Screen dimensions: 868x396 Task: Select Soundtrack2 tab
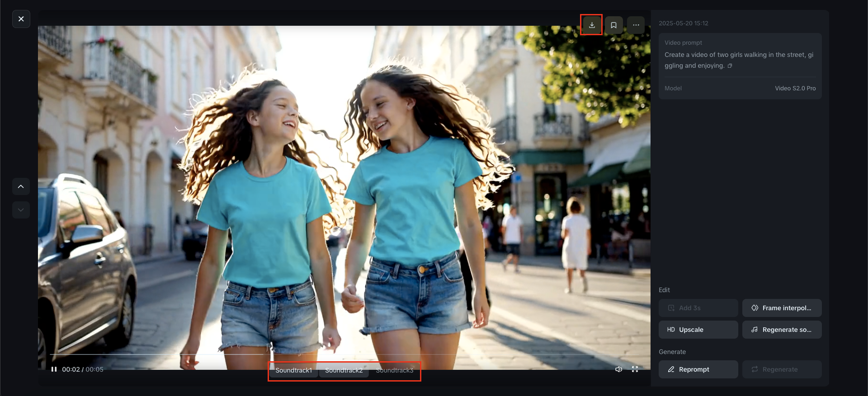344,370
